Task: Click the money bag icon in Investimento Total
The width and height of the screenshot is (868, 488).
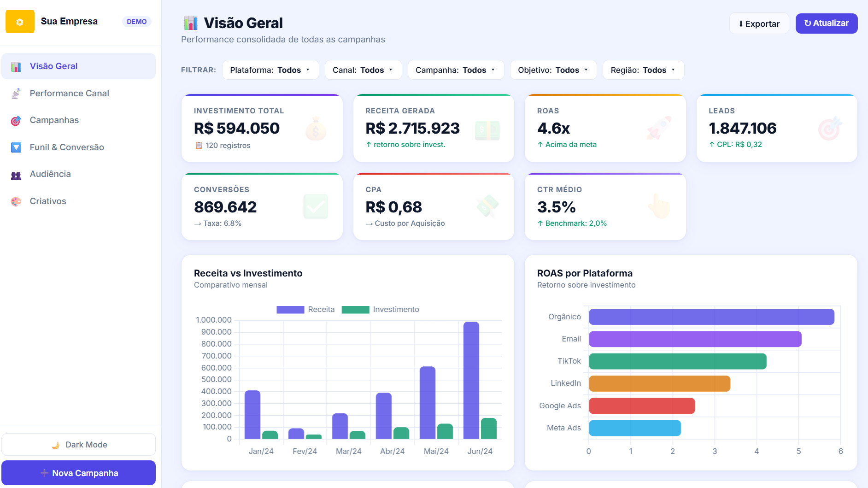Action: pyautogui.click(x=316, y=128)
